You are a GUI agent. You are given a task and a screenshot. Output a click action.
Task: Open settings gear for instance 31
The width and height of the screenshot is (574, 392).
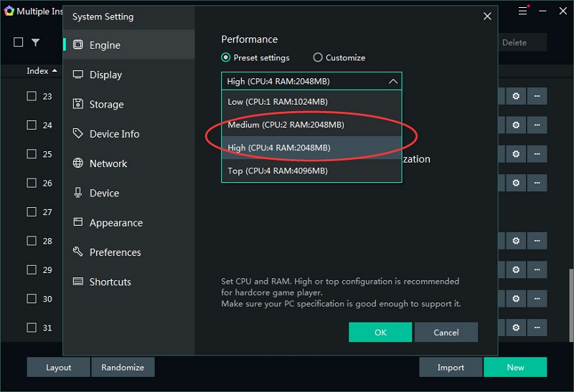[516, 328]
